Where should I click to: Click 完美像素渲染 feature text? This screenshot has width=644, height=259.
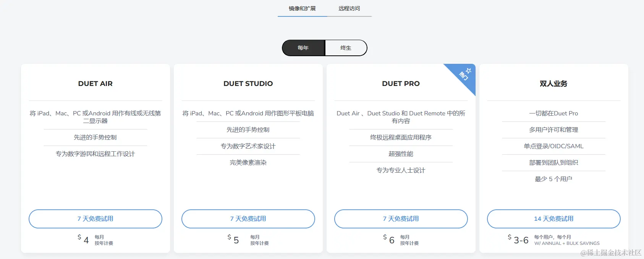click(248, 163)
